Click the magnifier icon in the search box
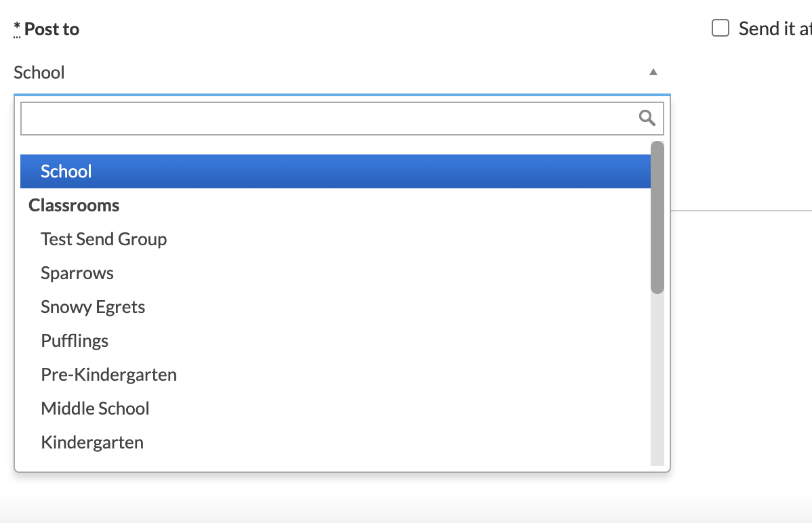Image resolution: width=812 pixels, height=523 pixels. tap(647, 118)
